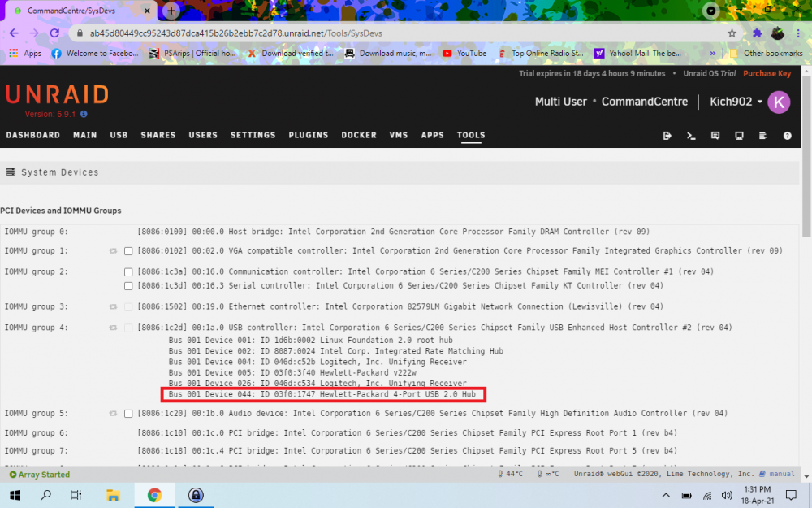This screenshot has width=812, height=508.
Task: Select the Hewlett-Packard 4-Port USB 2.0 Hub line
Action: tap(322, 394)
